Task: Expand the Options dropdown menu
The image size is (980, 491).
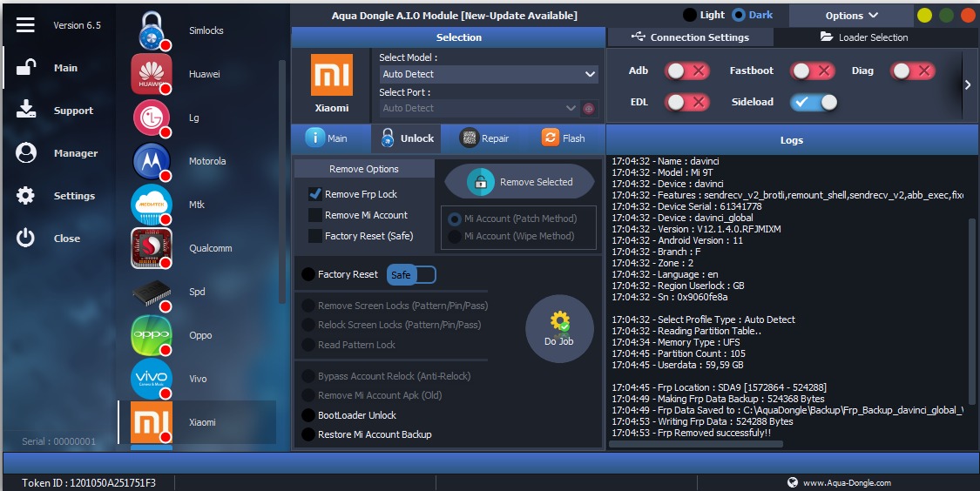Action: point(851,16)
